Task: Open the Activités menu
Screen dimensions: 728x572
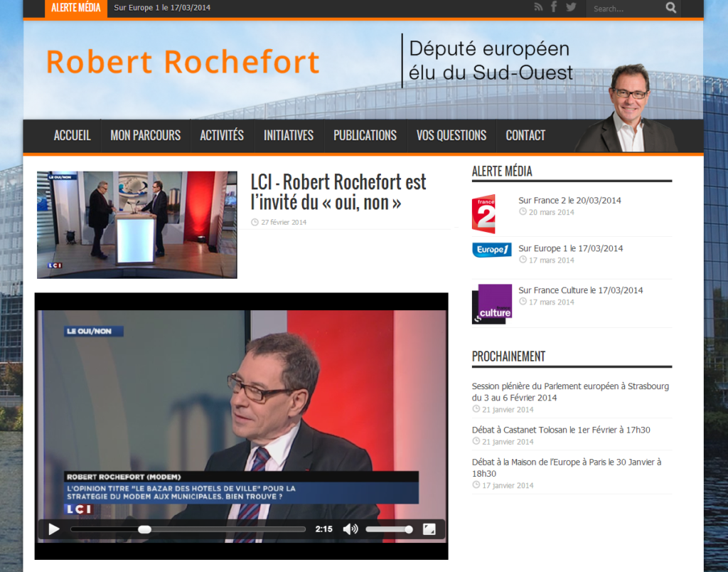Action: click(x=222, y=135)
